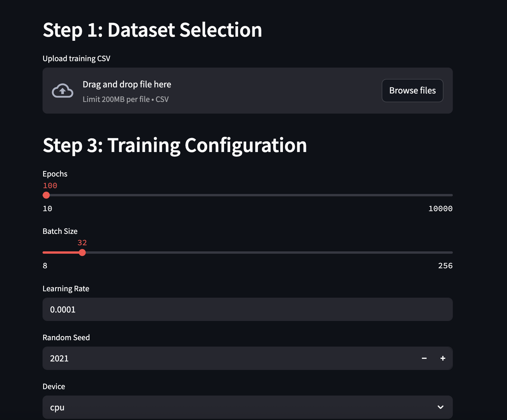This screenshot has width=507, height=420.
Task: Decrease Random Seed with minus button
Action: pos(424,358)
